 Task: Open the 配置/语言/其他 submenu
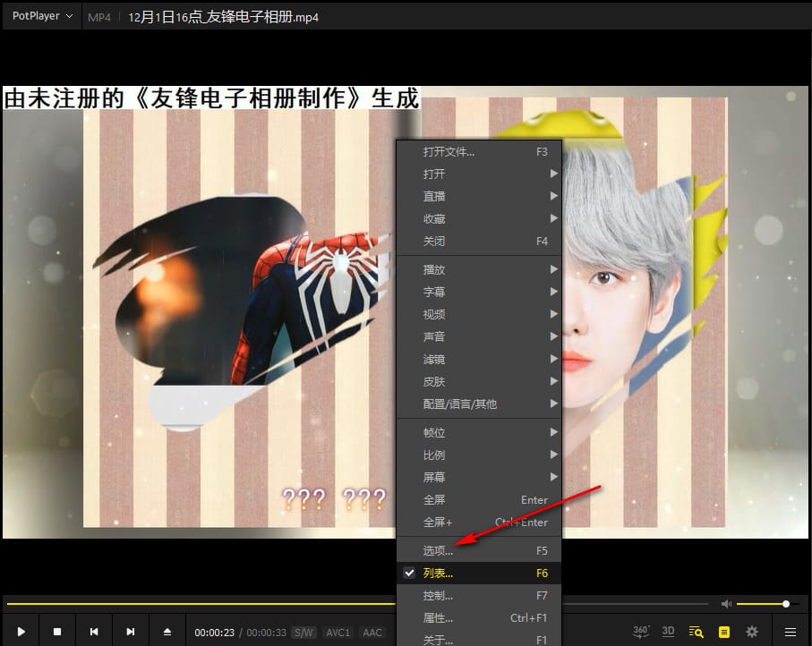(x=479, y=404)
